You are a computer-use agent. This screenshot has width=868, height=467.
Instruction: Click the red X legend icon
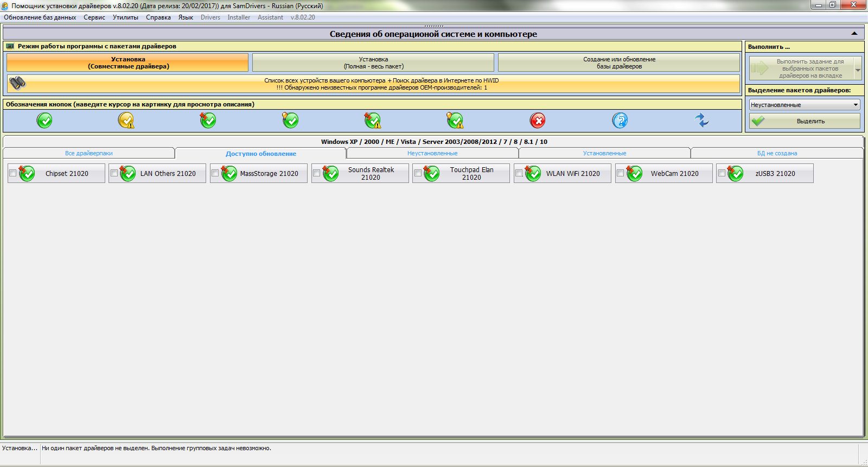537,120
